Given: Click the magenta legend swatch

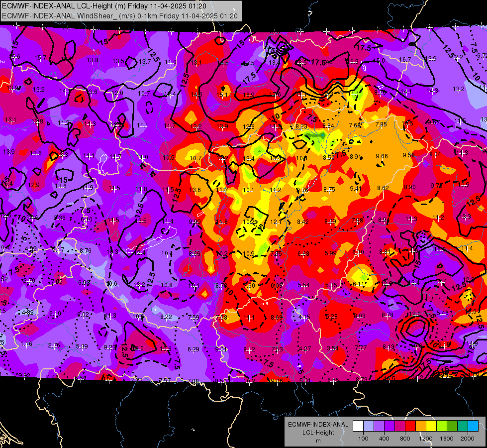Looking at the screenshot, I should pyautogui.click(x=400, y=426).
